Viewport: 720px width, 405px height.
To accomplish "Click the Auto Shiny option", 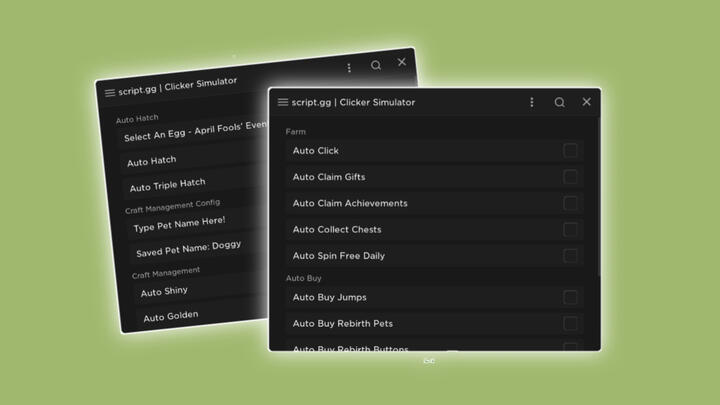I will click(164, 292).
